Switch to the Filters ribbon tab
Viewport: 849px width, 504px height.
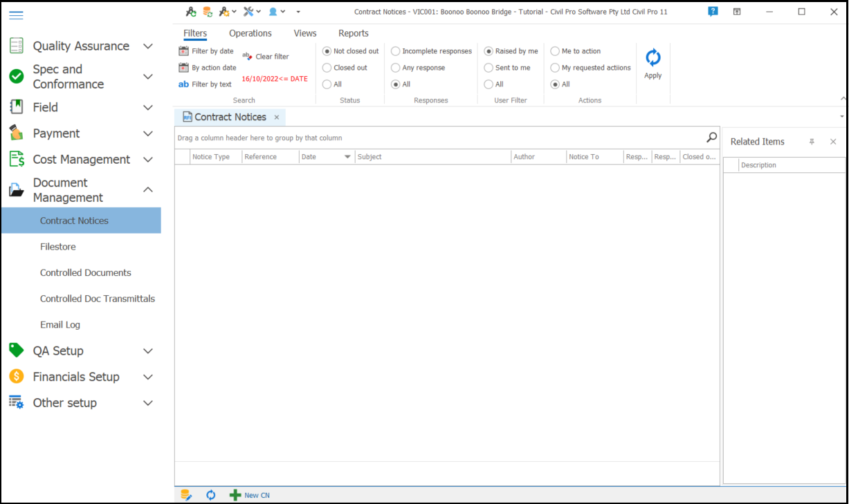click(195, 33)
